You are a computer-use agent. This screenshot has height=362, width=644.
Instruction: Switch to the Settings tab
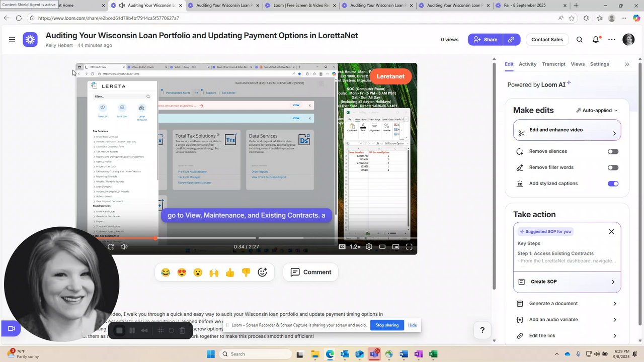600,64
